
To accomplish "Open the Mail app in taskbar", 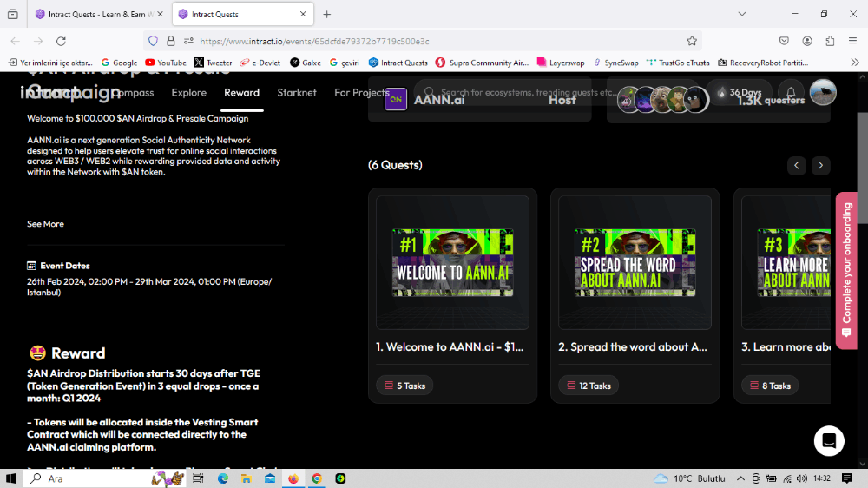I will (x=270, y=478).
